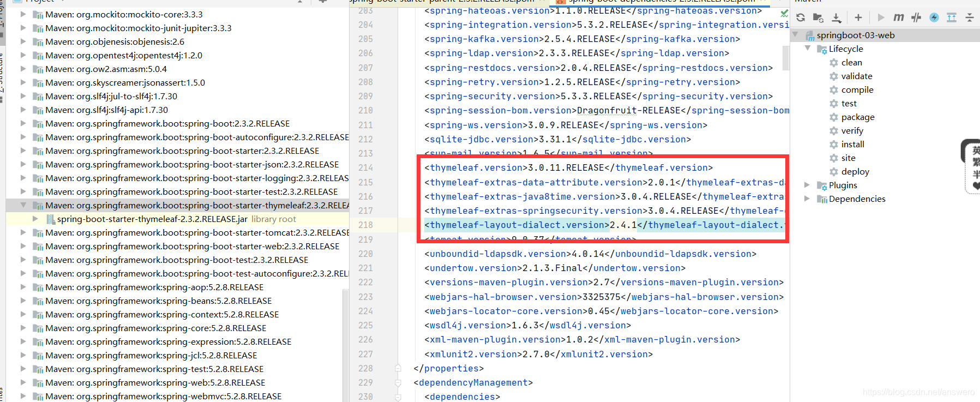Select spring-expression:5.2.8.RELEASE in the tree
This screenshot has width=980, height=402.
click(169, 342)
